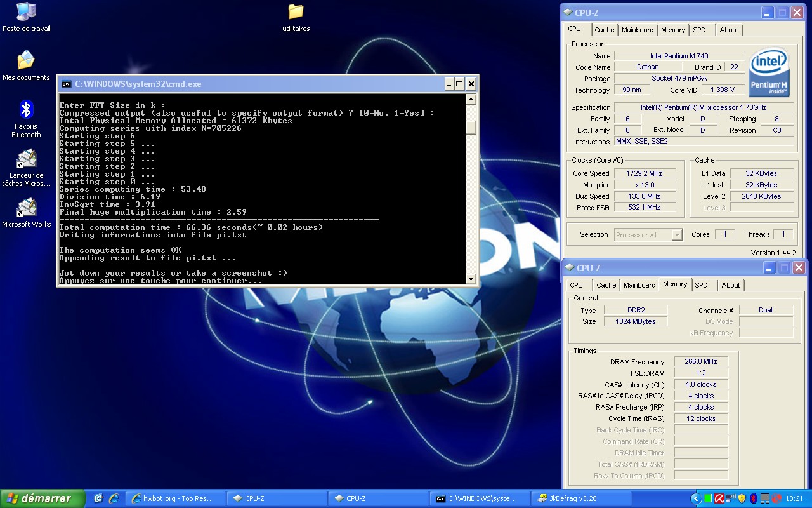Open Cache tab in lower CPU-Z
Viewport: 812px width, 508px height.
[606, 285]
